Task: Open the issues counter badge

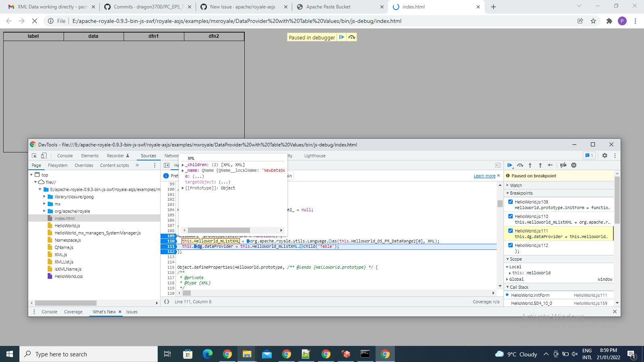Action: click(589, 156)
